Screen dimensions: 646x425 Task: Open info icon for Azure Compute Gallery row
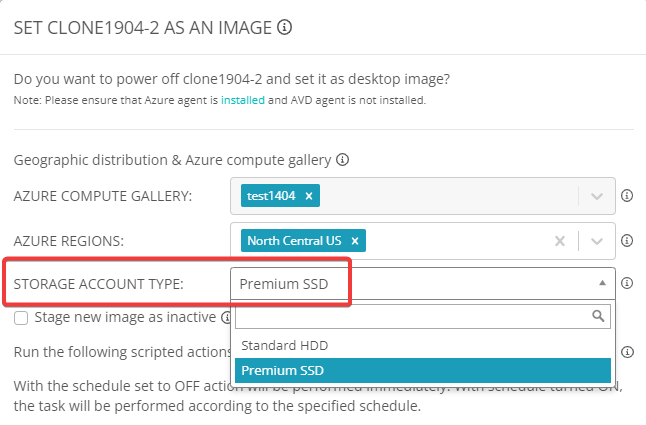(x=627, y=196)
